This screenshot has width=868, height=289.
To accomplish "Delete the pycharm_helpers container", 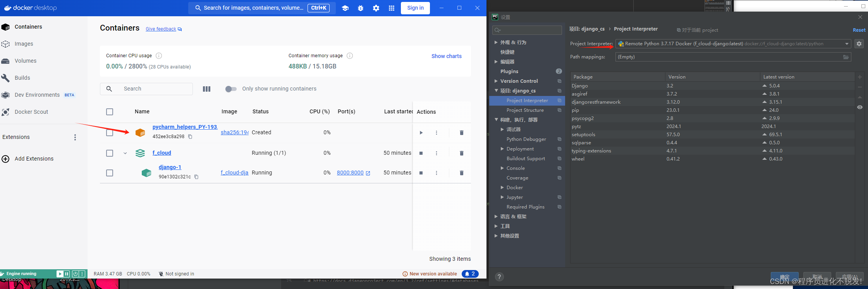I will coord(461,133).
